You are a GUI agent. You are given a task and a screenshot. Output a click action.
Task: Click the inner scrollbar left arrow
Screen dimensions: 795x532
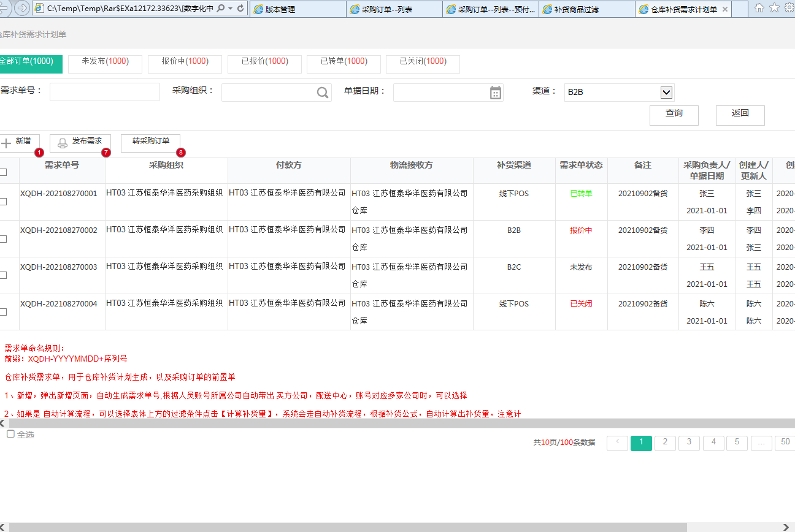[3, 424]
